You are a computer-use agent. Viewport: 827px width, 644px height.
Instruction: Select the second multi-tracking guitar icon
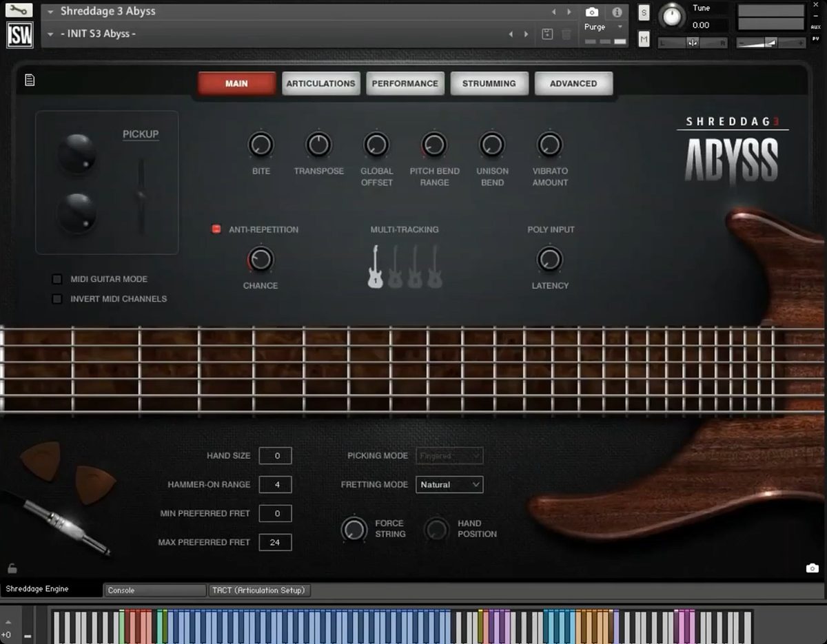[396, 267]
